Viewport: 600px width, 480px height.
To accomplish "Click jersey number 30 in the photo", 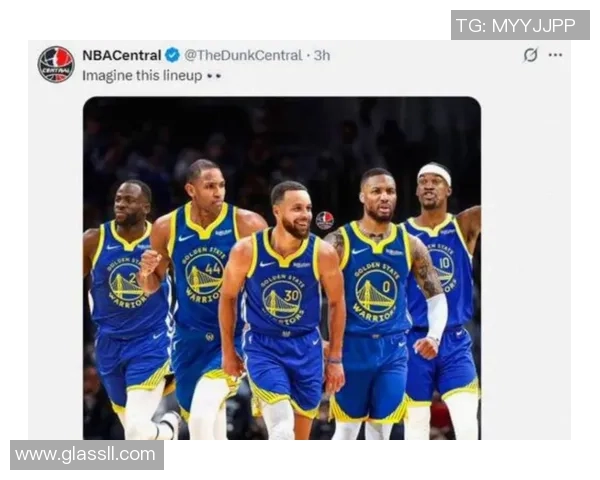I will 291,295.
